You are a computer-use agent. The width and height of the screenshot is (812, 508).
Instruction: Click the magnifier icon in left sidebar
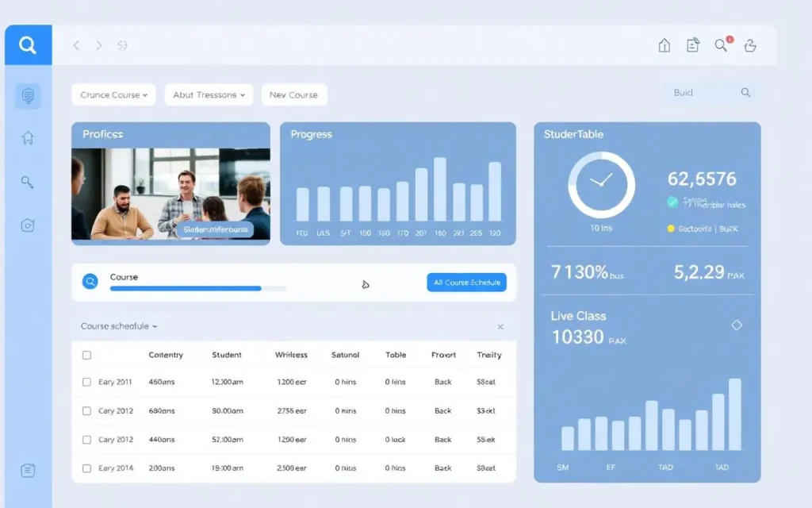pyautogui.click(x=28, y=183)
